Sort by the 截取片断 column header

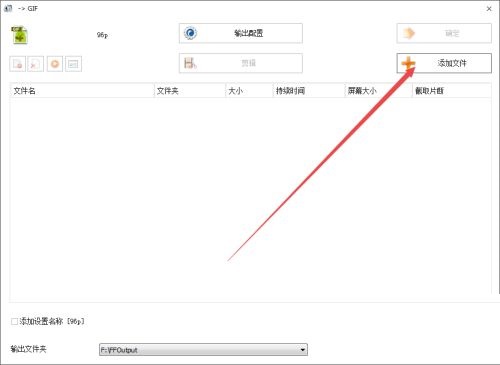click(x=452, y=91)
